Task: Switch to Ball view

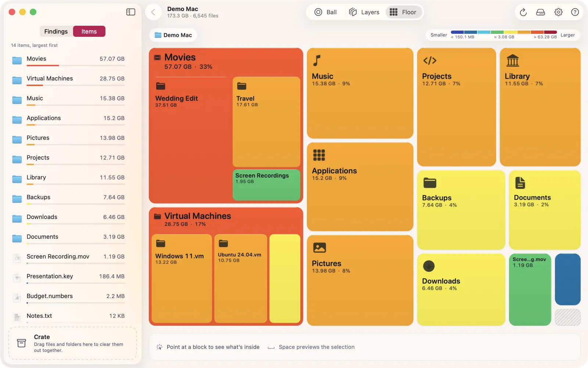Action: 326,12
